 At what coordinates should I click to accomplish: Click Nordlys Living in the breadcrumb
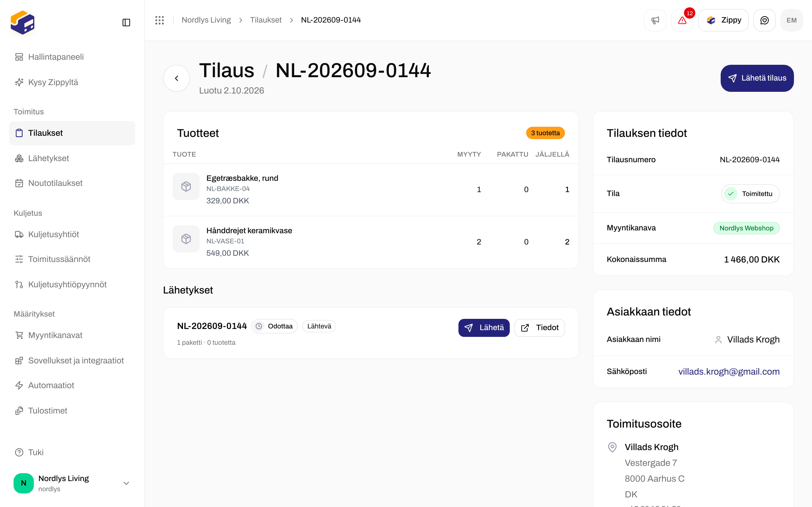(206, 20)
